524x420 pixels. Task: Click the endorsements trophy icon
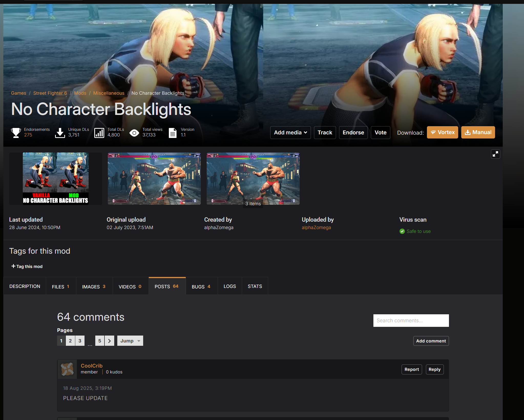point(16,133)
